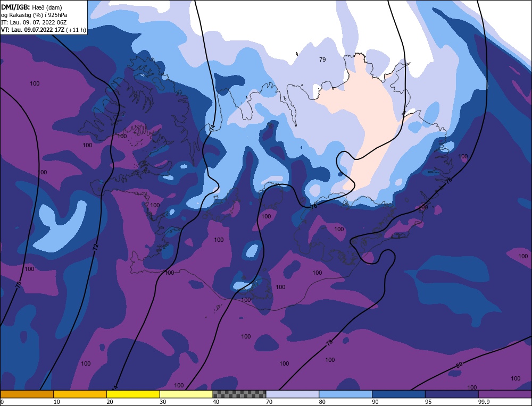
Task: Click the bright yellow 20–30 legend swatch
Action: [x=133, y=394]
